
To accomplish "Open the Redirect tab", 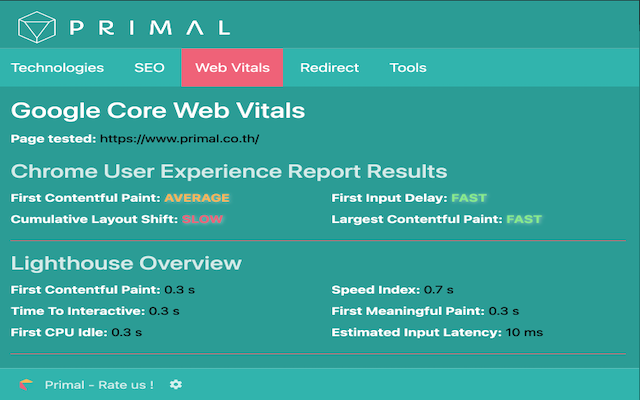I will (329, 68).
